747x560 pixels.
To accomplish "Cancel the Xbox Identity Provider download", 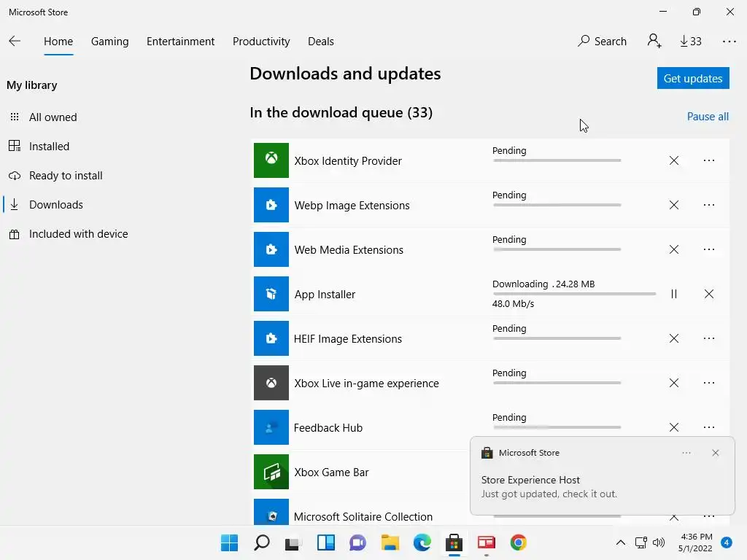I will (673, 160).
